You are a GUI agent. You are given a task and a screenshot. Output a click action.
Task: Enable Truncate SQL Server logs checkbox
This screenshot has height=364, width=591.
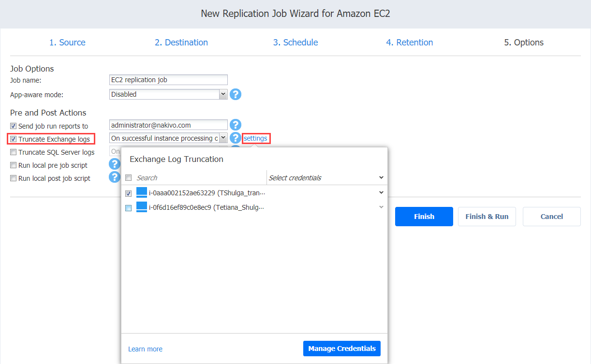[14, 152]
